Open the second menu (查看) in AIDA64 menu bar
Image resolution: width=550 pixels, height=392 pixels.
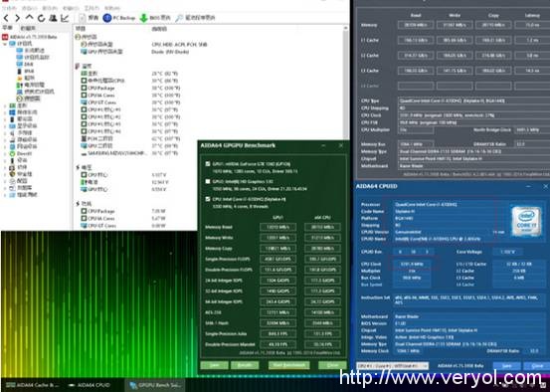point(29,8)
